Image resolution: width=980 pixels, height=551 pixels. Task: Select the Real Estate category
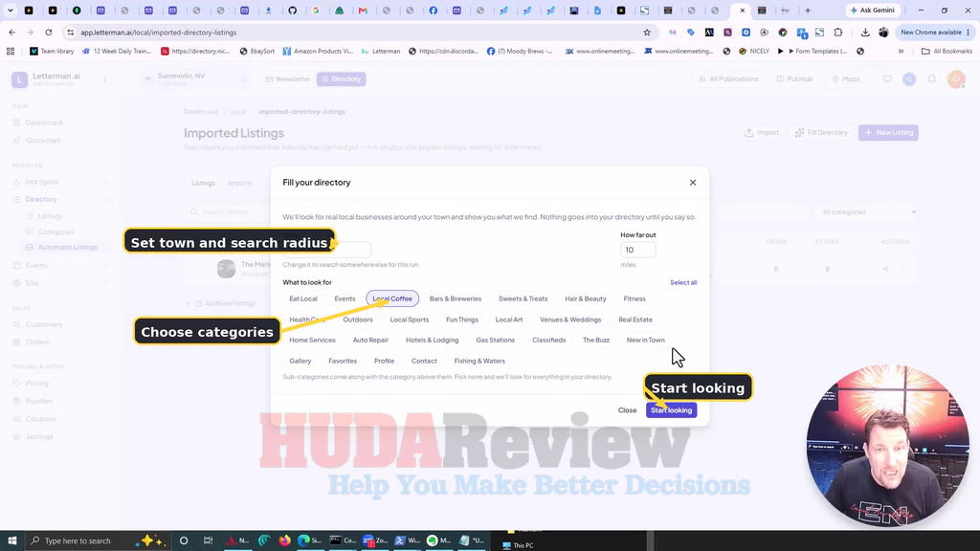pos(635,320)
